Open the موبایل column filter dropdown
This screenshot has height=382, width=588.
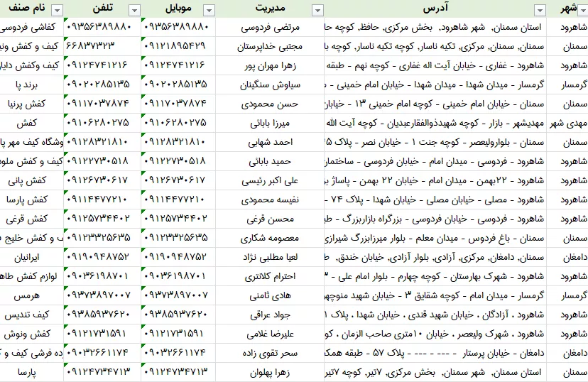pos(209,11)
